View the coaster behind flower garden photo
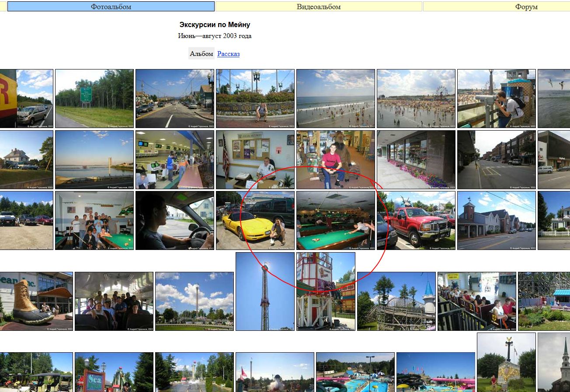570x392 pixels. click(544, 301)
